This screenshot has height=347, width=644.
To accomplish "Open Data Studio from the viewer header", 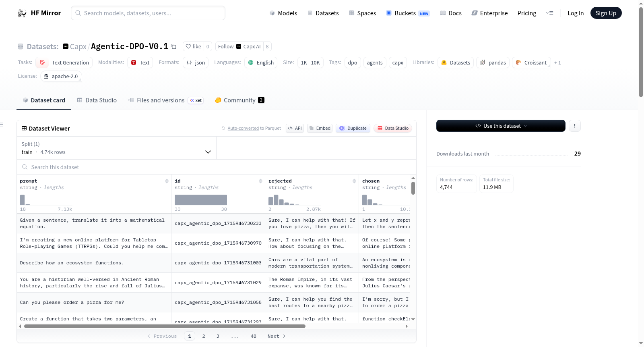I will 393,128.
